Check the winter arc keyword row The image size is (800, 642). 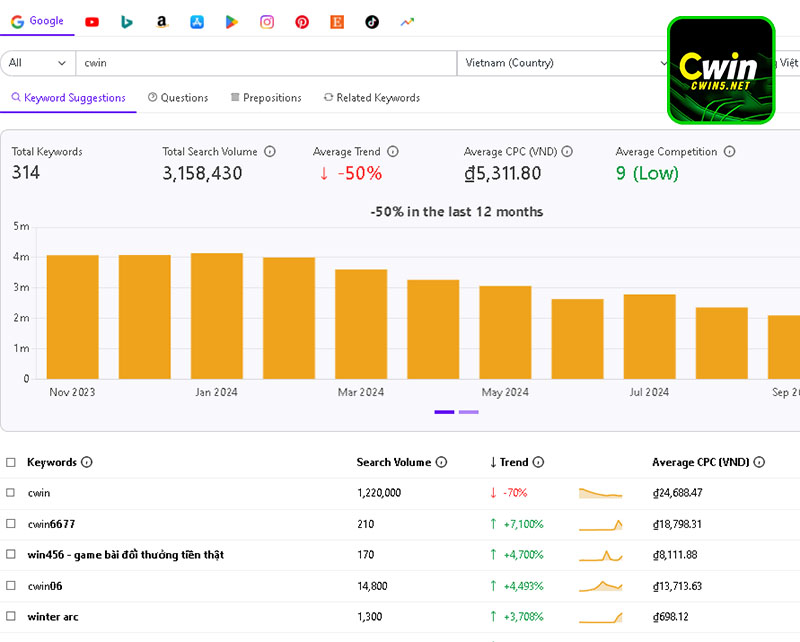point(11,616)
